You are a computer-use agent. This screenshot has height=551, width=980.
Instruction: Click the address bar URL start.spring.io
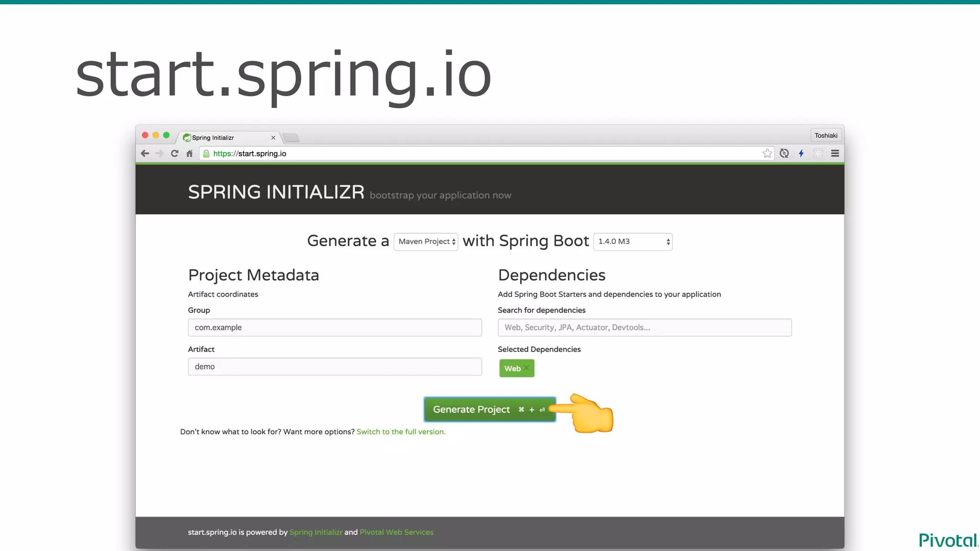[250, 154]
